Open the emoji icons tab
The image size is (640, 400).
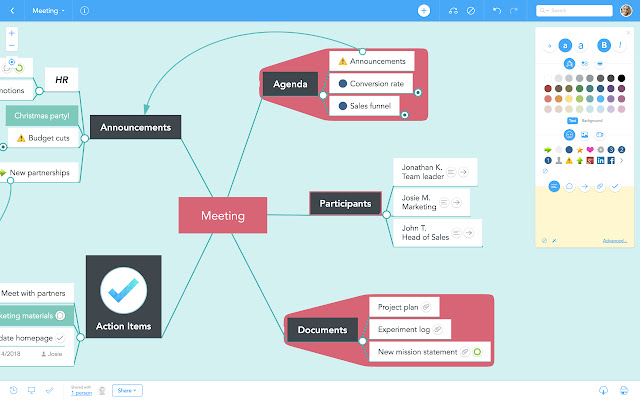(569, 135)
